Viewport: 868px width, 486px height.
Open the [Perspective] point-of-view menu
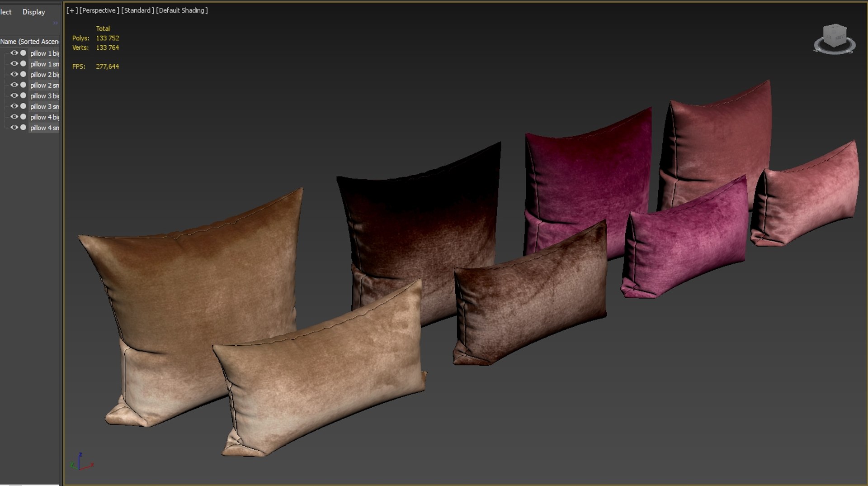tap(99, 10)
